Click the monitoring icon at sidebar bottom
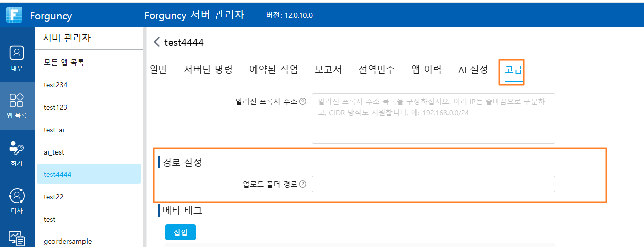The width and height of the screenshot is (644, 247). (x=17, y=239)
